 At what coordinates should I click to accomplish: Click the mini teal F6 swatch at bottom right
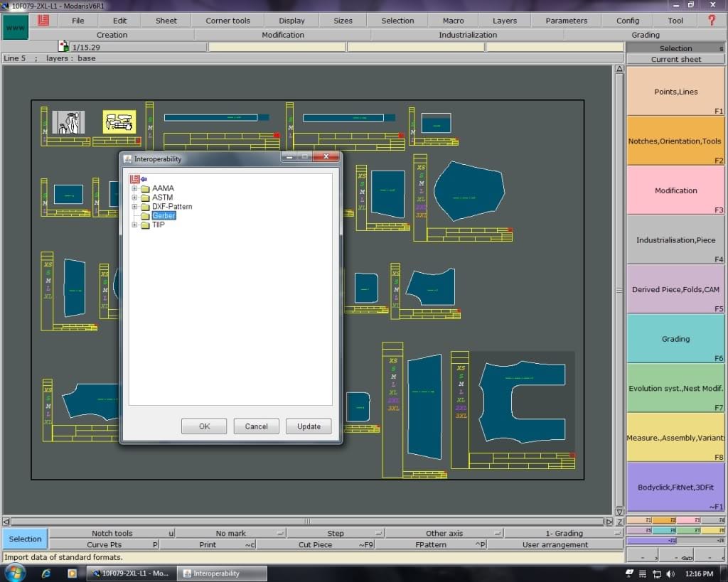[x=664, y=531]
